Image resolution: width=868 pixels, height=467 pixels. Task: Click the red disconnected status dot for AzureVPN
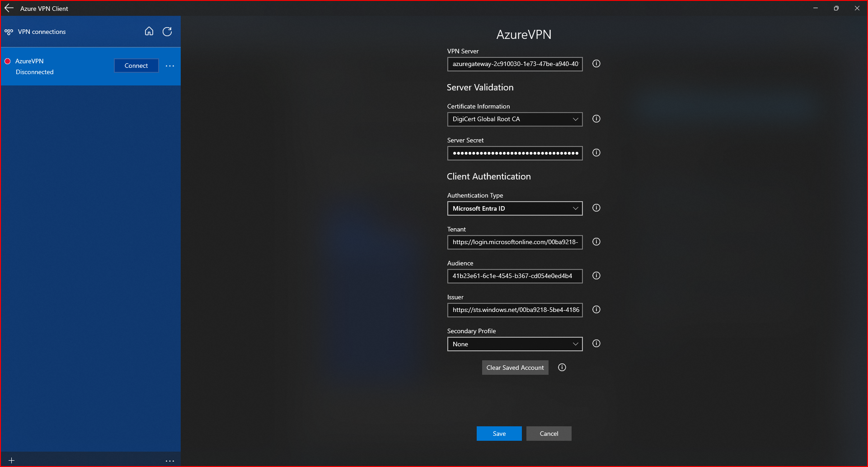point(8,61)
